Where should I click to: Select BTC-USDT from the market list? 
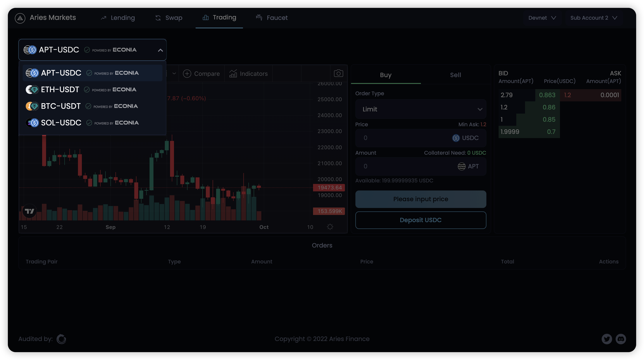(93, 106)
